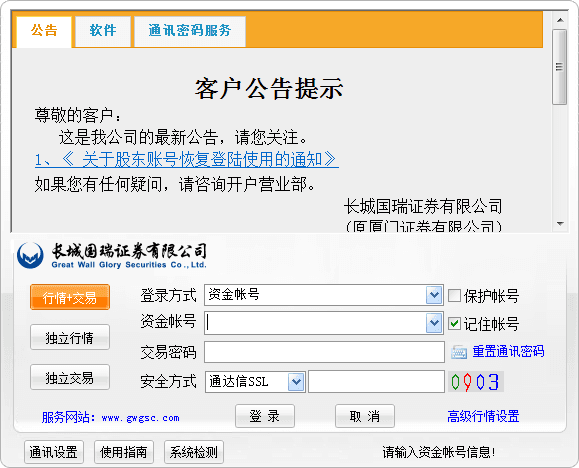Expand the 资金帐号 history dropdown arrow
Image resolution: width=579 pixels, height=468 pixels.
tap(434, 323)
